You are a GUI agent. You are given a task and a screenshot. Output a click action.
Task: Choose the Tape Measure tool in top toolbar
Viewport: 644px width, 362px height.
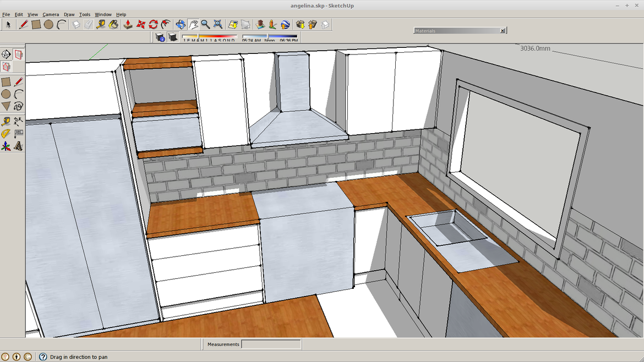click(101, 24)
